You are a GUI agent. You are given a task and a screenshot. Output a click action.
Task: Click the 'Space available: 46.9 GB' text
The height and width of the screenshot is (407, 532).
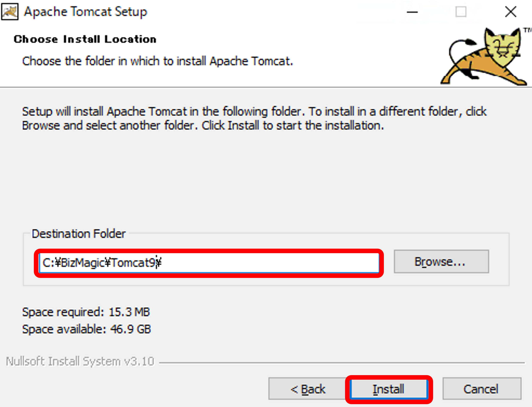click(x=87, y=329)
